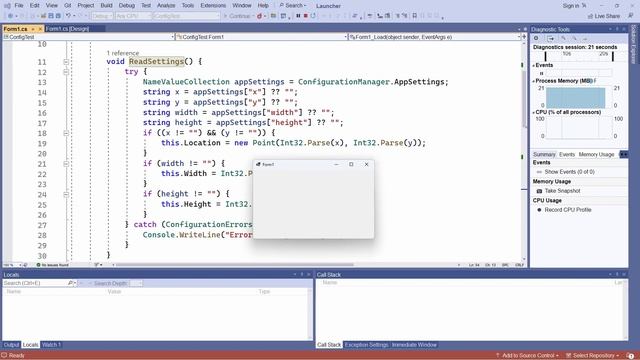Stop debugging with the red stop icon
The height and width of the screenshot is (360, 640).
coord(305,16)
